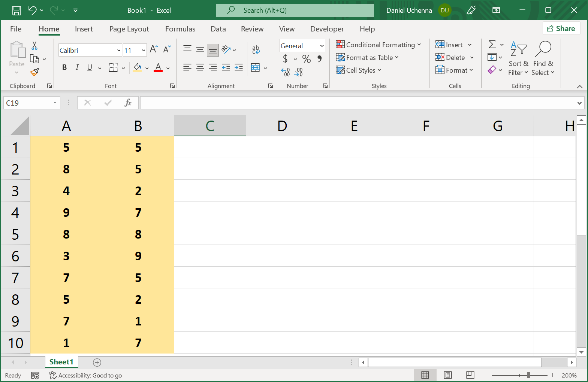The width and height of the screenshot is (588, 382).
Task: Add a new sheet with plus button
Action: [97, 362]
